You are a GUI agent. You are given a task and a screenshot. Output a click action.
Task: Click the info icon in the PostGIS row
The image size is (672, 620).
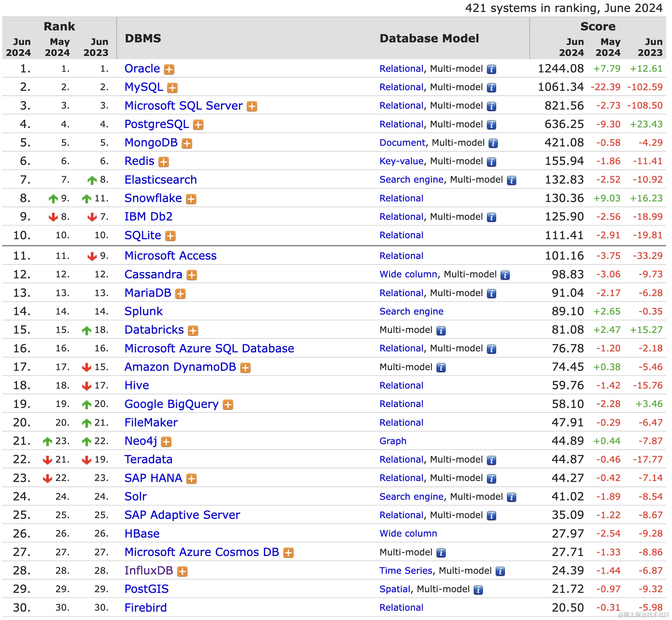click(x=478, y=590)
